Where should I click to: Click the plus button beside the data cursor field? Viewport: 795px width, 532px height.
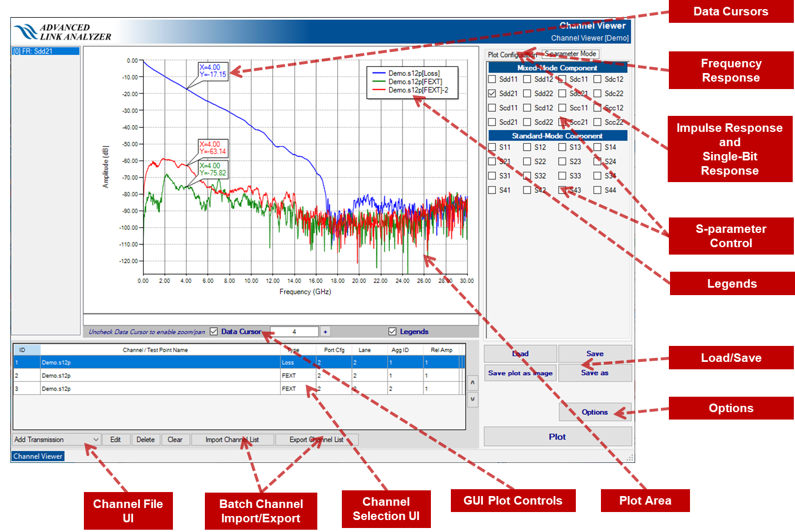(x=325, y=332)
